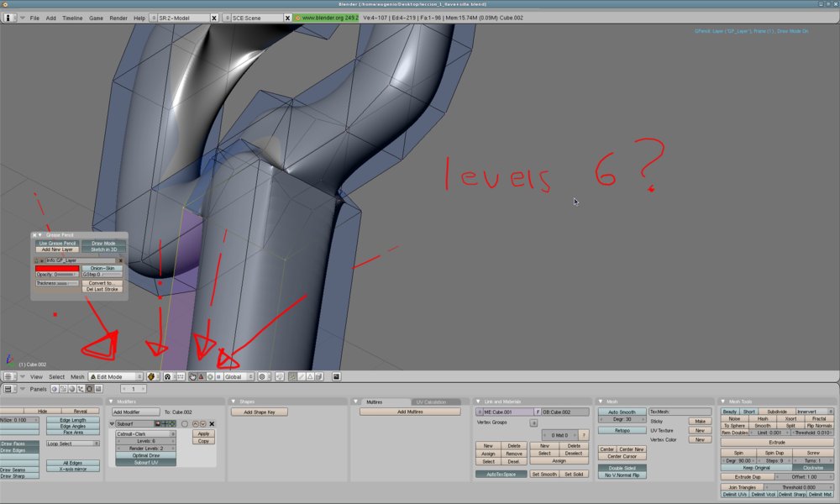Open the Global orientation dropdown
The image size is (840, 504).
(x=239, y=376)
